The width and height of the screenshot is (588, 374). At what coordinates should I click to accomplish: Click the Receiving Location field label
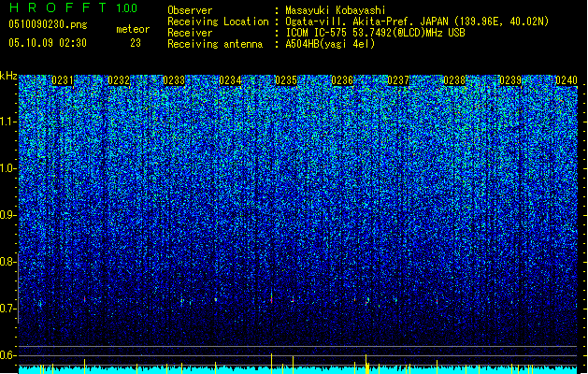pyautogui.click(x=218, y=22)
